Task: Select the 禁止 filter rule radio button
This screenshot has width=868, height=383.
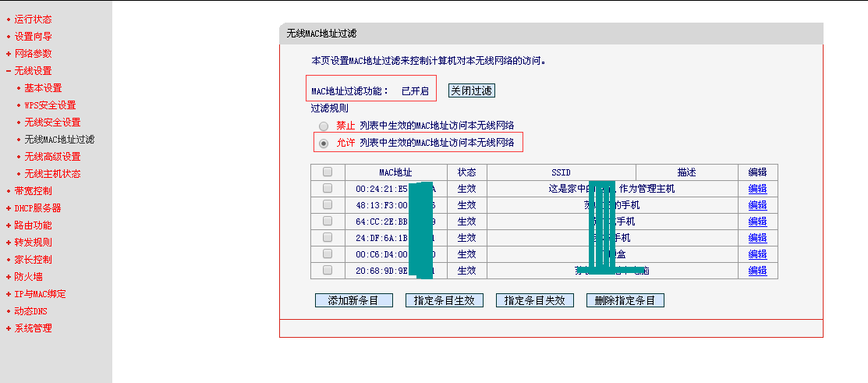Action: point(324,126)
